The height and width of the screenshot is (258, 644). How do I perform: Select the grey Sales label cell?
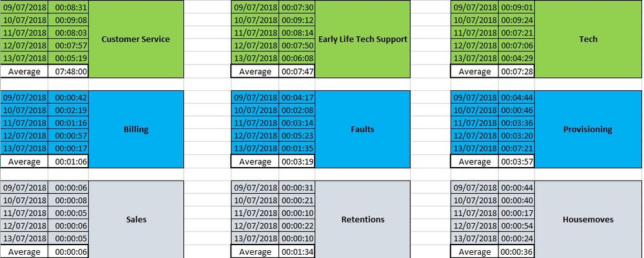click(135, 219)
